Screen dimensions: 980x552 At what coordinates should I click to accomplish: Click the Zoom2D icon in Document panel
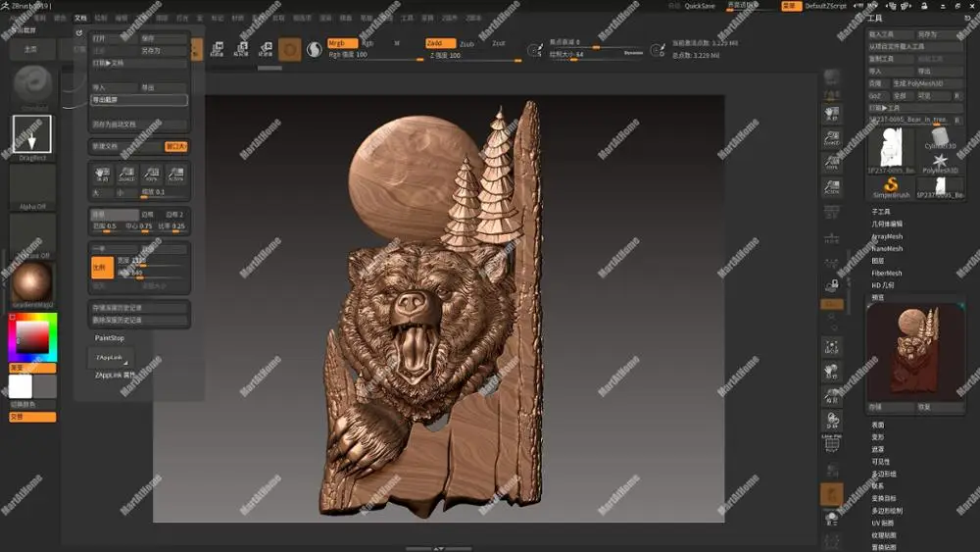126,174
